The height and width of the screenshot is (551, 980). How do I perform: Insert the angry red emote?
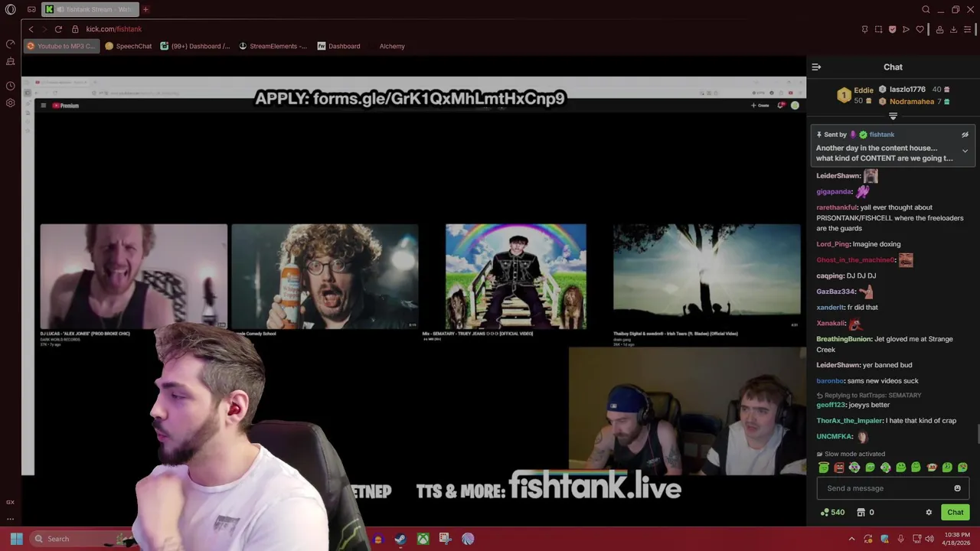pyautogui.click(x=839, y=468)
